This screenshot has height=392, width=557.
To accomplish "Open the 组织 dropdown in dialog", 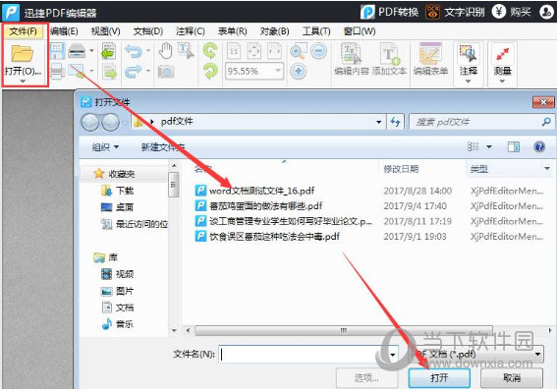I will (105, 146).
